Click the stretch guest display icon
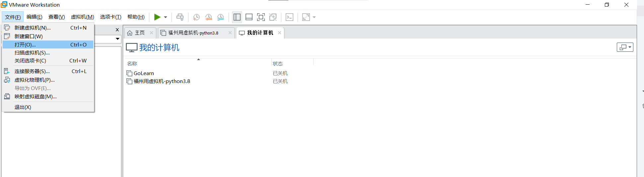 point(306,17)
